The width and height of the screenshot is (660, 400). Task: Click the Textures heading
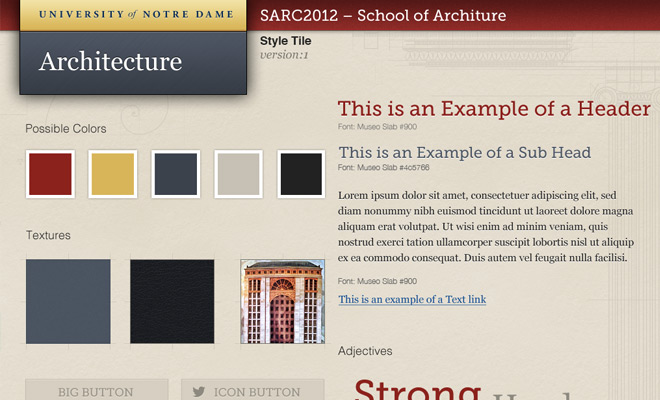click(48, 235)
